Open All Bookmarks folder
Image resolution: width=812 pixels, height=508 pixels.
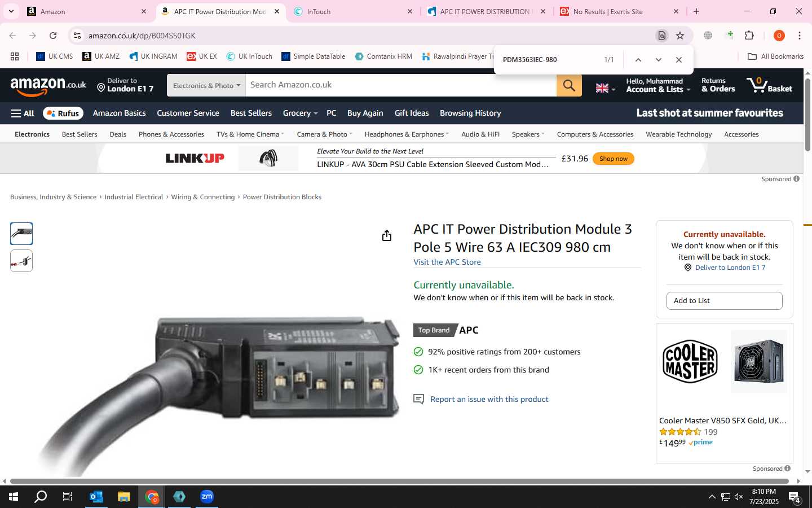775,56
